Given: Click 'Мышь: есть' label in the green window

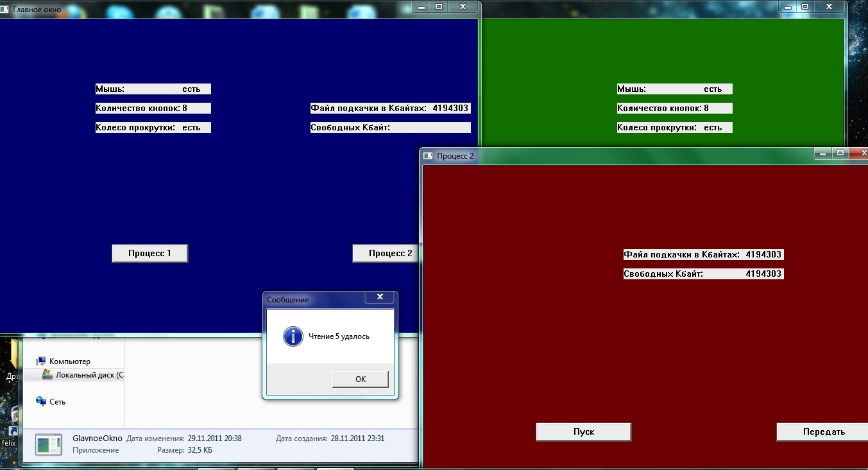Looking at the screenshot, I should pos(675,89).
